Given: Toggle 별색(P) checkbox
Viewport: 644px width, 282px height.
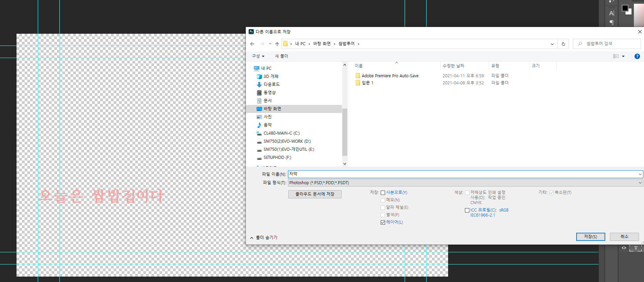Looking at the screenshot, I should 383,215.
